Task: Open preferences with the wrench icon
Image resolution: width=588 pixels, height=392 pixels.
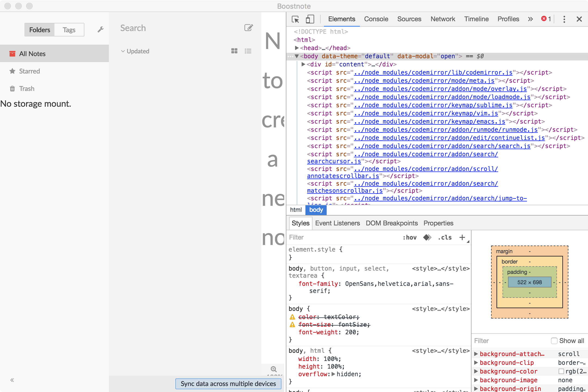Action: (x=100, y=29)
